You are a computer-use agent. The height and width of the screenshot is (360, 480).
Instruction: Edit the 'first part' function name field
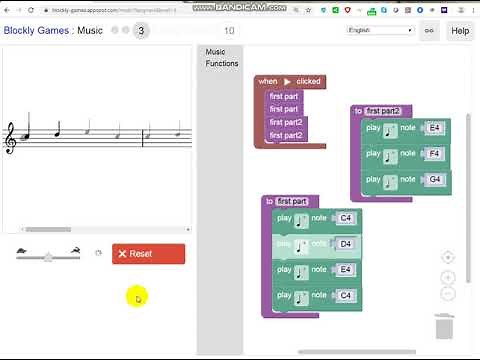click(x=292, y=201)
